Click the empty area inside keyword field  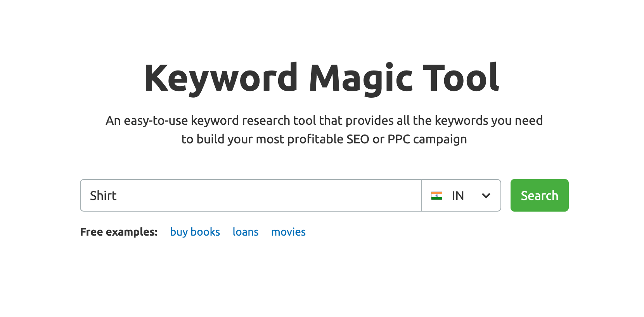point(268,195)
